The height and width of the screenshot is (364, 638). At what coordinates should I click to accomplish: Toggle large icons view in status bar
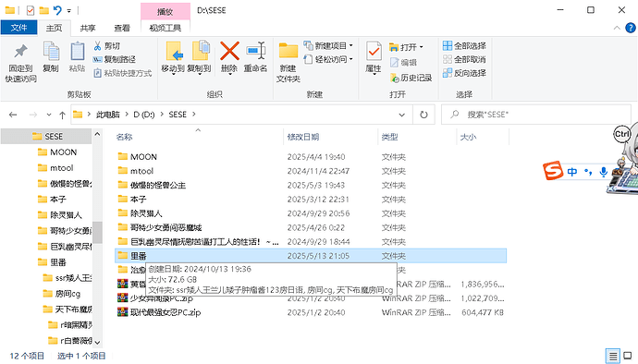point(628,356)
